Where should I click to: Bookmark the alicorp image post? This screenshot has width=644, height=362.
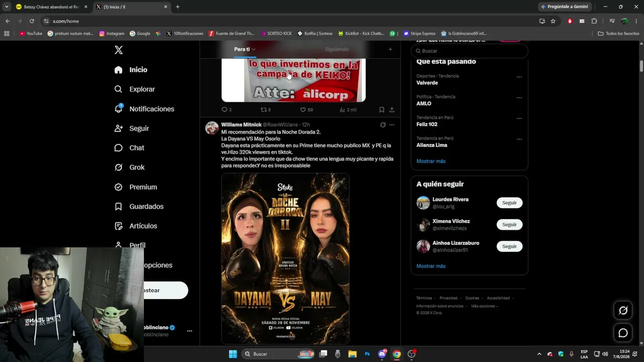coord(381,110)
